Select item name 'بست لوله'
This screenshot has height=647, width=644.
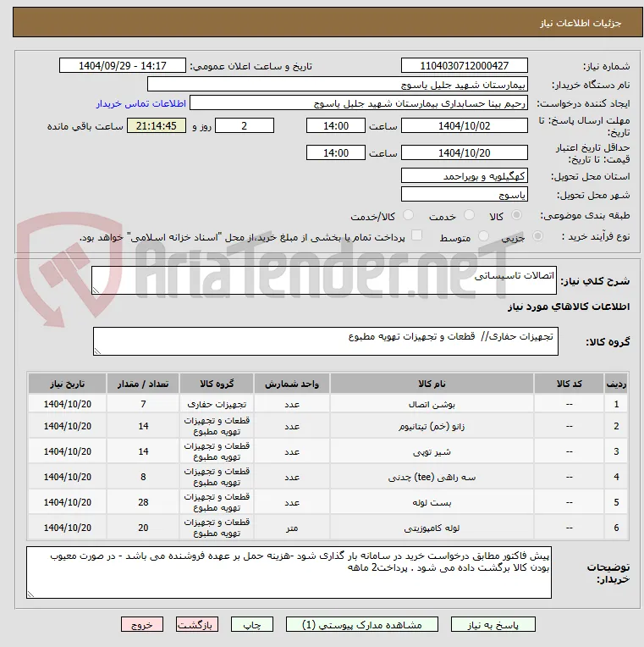(x=432, y=502)
